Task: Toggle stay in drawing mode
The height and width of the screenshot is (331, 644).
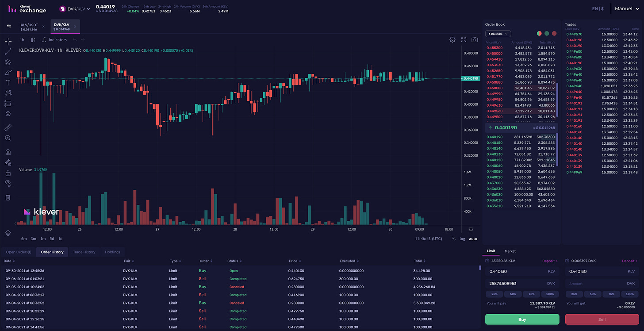Action: point(8,162)
